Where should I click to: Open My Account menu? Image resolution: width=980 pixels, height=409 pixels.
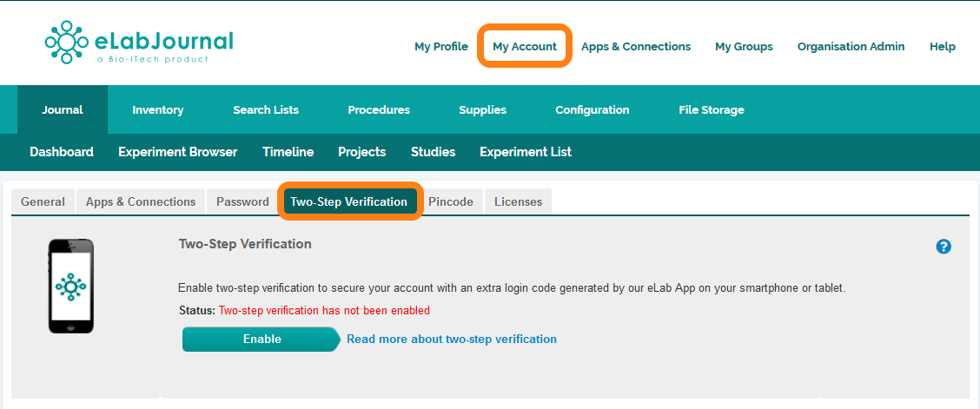tap(525, 47)
